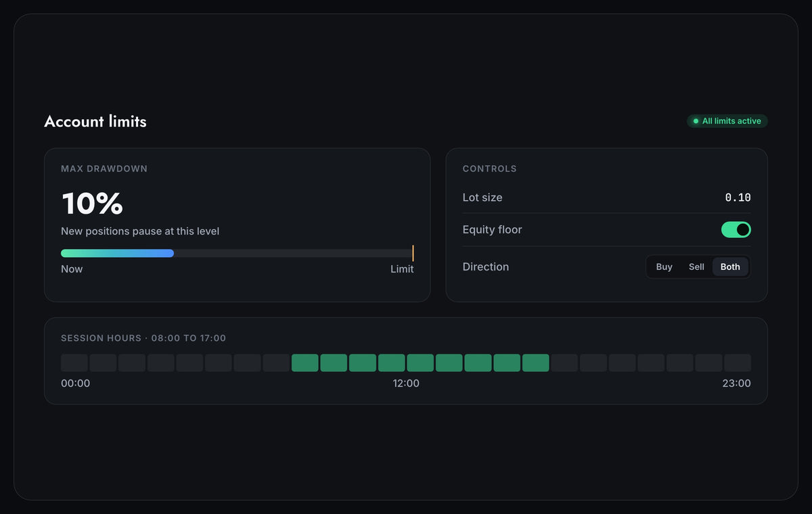Select Buy in the Direction control
Image resolution: width=812 pixels, height=514 pixels.
click(x=664, y=266)
